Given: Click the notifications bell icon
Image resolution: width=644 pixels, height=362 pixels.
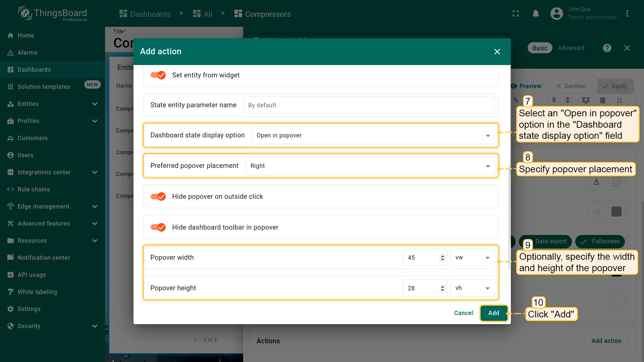Looking at the screenshot, I should click(x=536, y=14).
